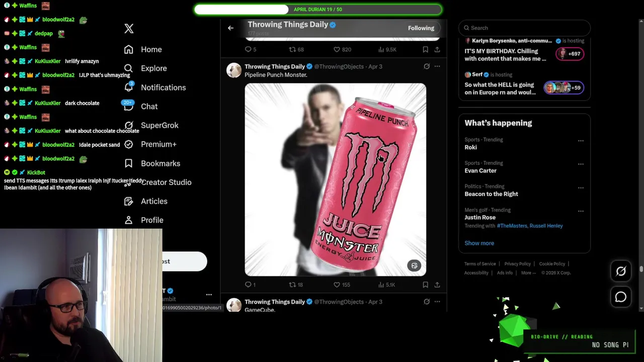Image resolution: width=644 pixels, height=362 pixels.
Task: Repost icon on post with 68 reposts
Action: pyautogui.click(x=292, y=49)
